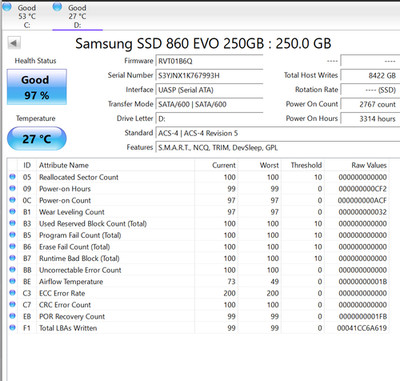400x381 pixels.
Task: Click the Current column header
Action: [x=217, y=165]
